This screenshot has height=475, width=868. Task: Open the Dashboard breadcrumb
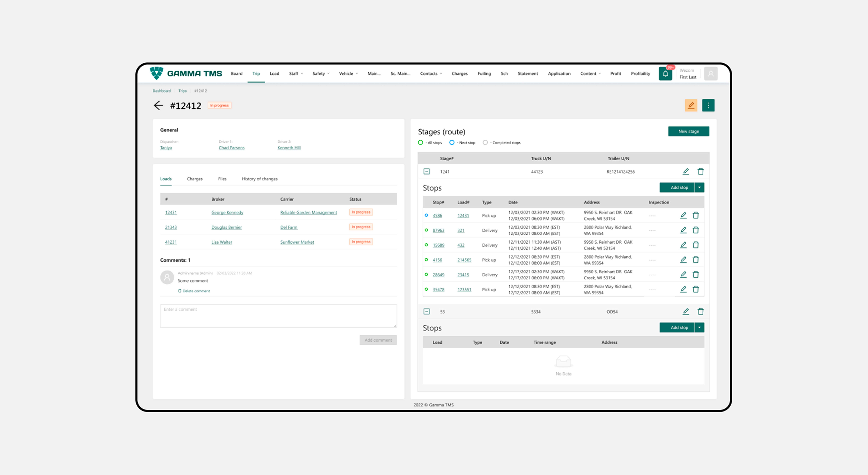click(161, 91)
